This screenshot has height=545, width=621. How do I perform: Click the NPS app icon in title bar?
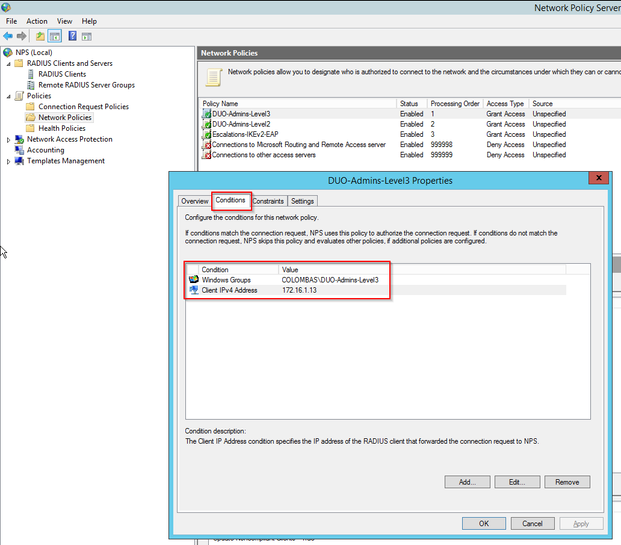click(x=6, y=7)
